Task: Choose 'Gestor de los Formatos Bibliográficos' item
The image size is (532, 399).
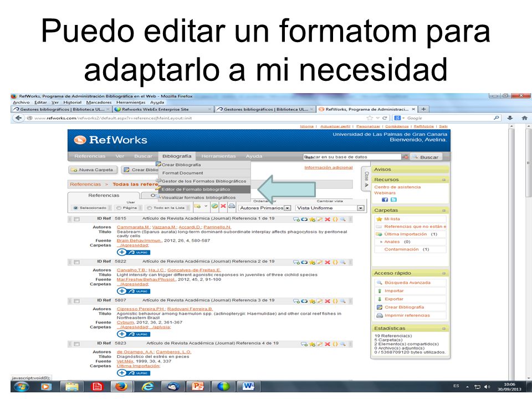Action: click(204, 181)
